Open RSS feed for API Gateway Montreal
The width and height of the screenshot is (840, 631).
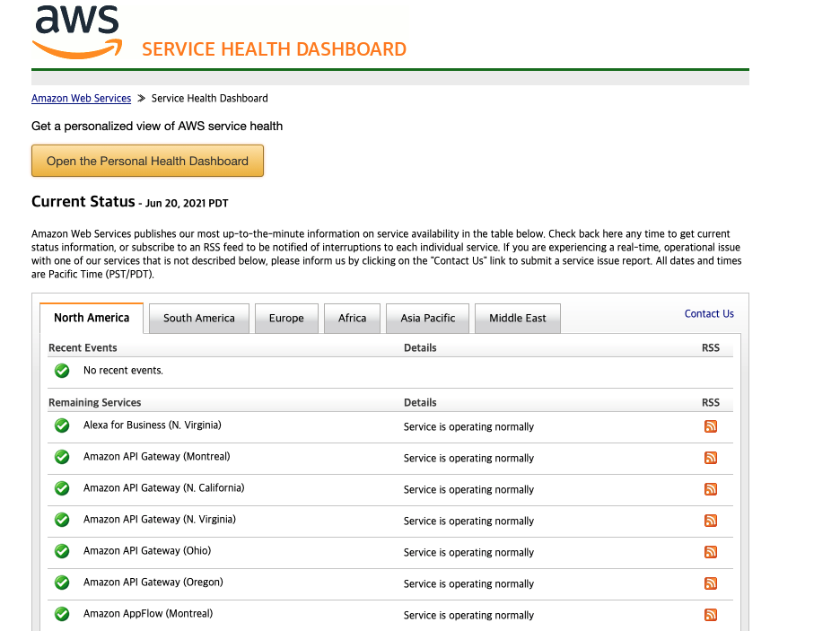[x=711, y=458]
